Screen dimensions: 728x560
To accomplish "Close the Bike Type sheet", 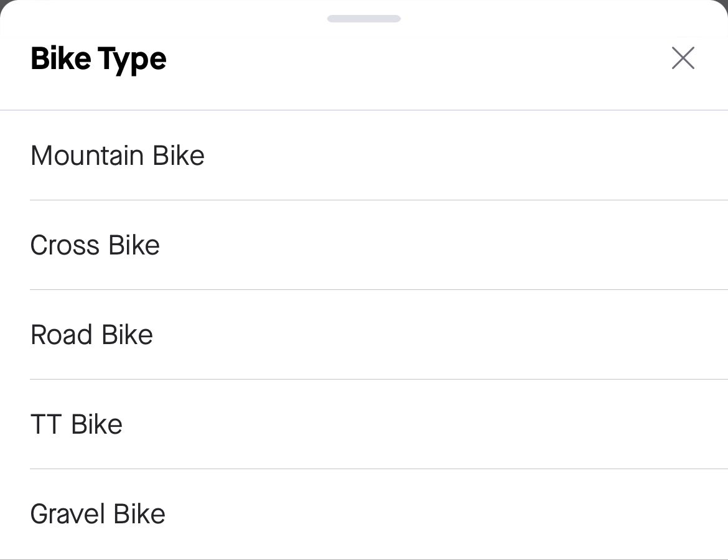I will 683,58.
